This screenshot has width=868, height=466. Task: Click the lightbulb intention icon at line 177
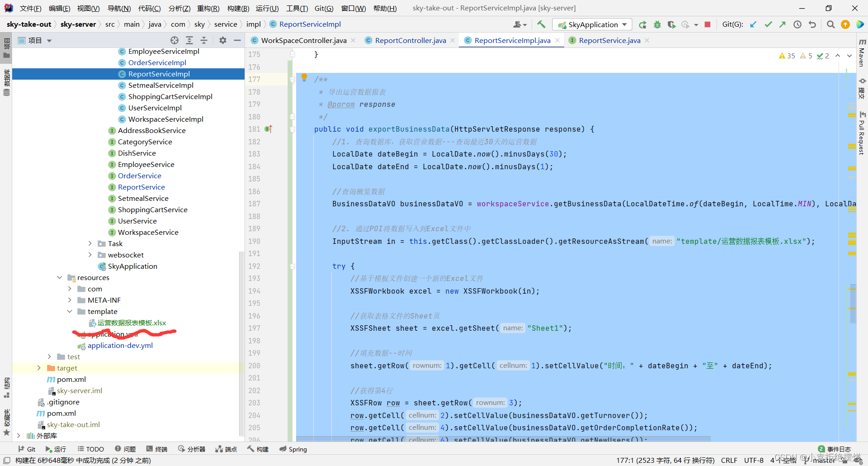click(304, 77)
